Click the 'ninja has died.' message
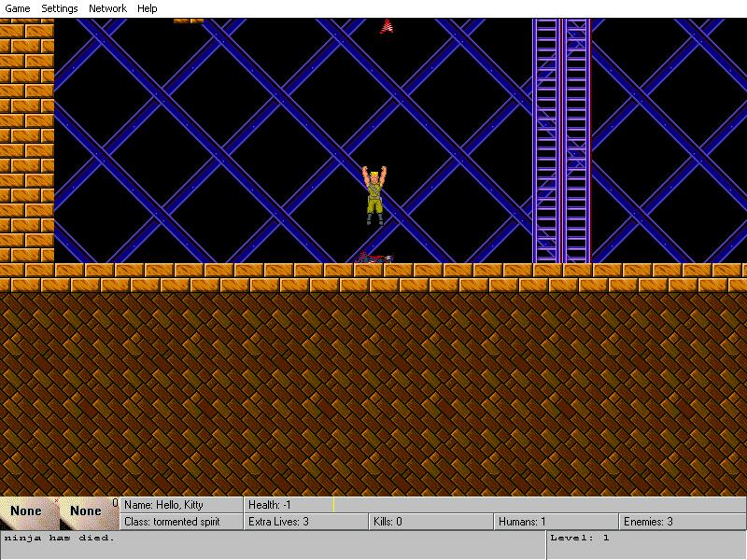The image size is (747, 560). pos(60,539)
